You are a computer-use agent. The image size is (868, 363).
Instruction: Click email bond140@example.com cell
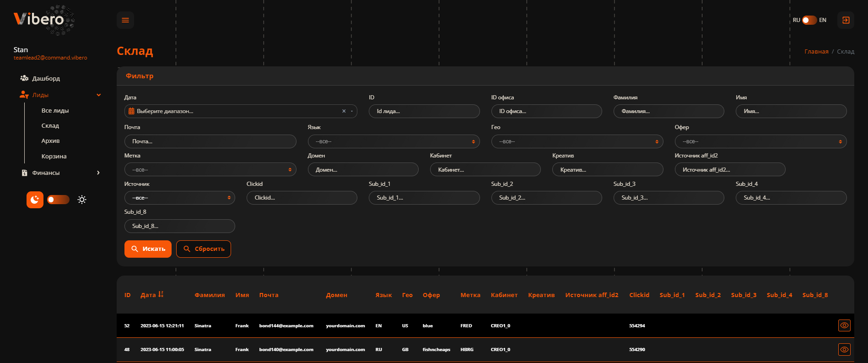click(x=286, y=350)
